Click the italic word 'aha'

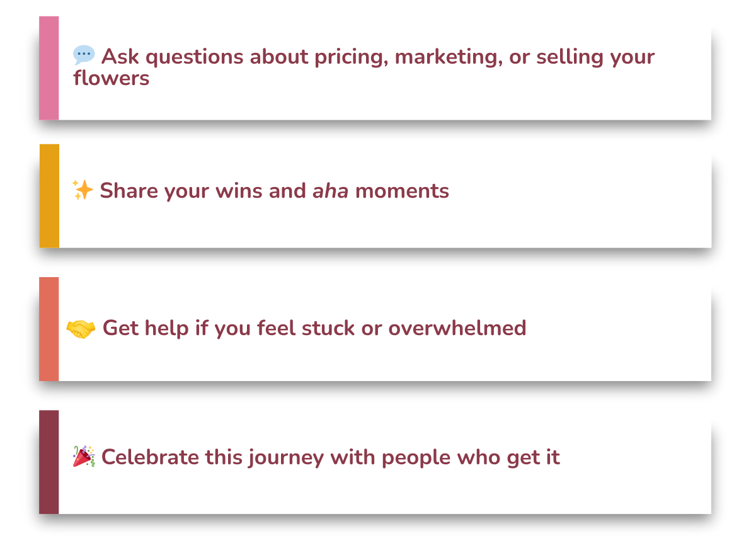pyautogui.click(x=331, y=191)
